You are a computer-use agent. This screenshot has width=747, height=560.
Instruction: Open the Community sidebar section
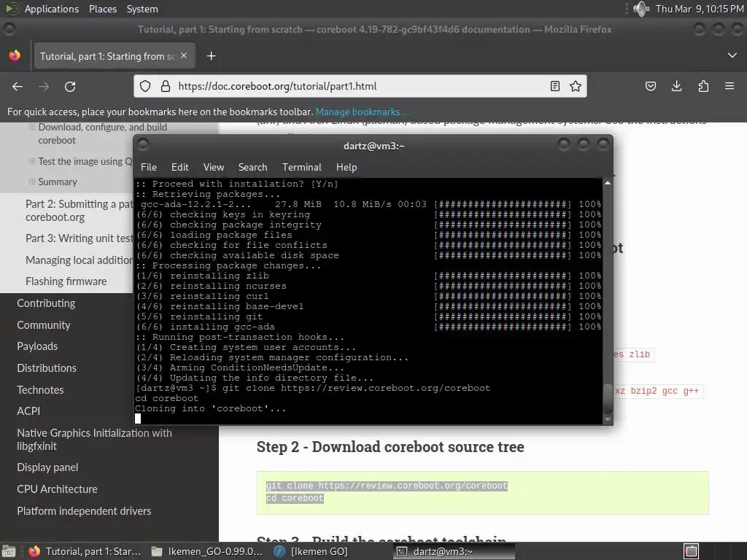[x=44, y=325]
